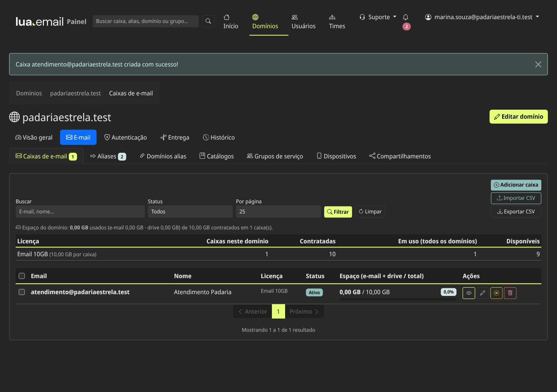Switch to the Autenticação tab
557x392 pixels.
click(126, 138)
